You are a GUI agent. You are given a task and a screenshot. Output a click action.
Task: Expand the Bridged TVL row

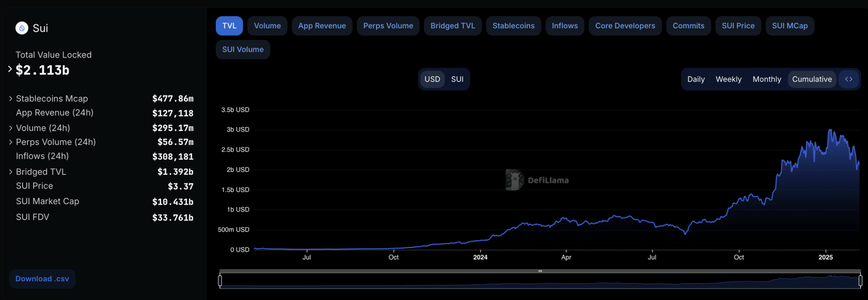(11, 172)
